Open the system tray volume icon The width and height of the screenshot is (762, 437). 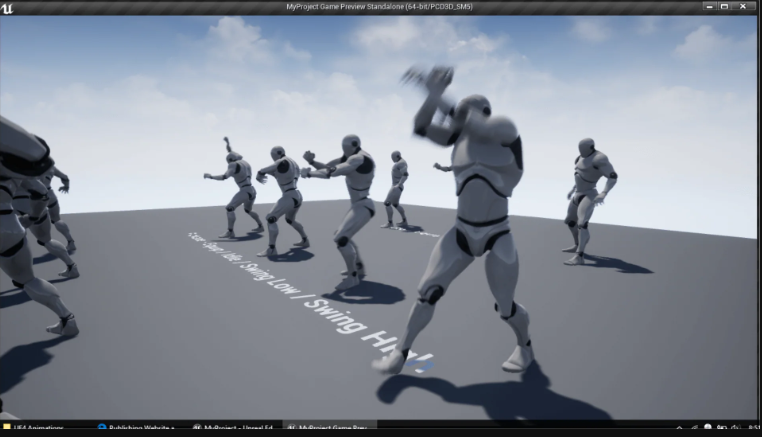736,428
